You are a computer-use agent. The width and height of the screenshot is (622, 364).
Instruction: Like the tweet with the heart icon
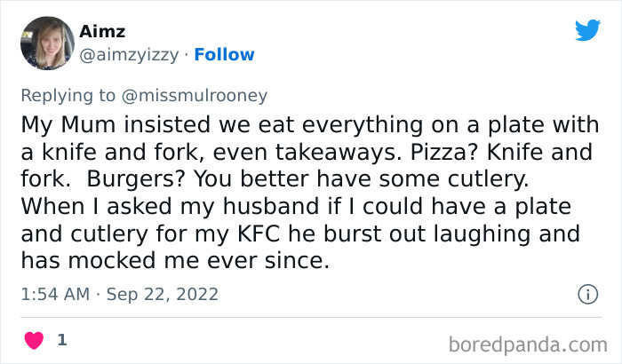(33, 340)
